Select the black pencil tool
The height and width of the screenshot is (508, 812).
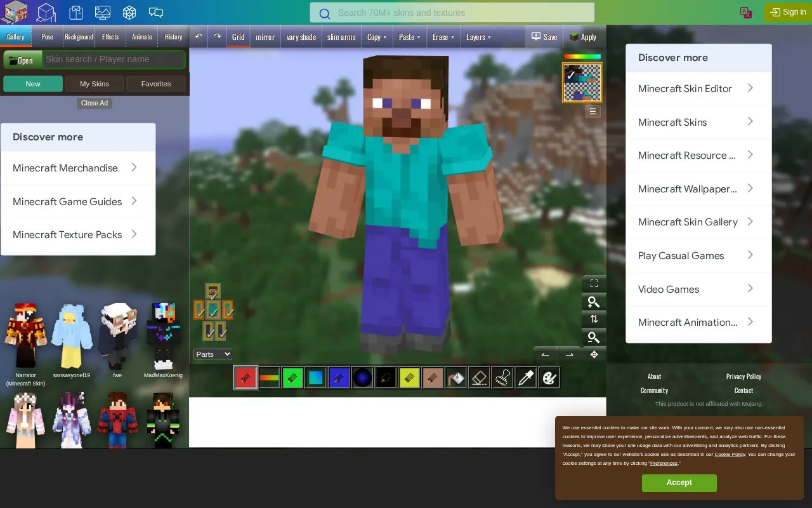click(386, 378)
